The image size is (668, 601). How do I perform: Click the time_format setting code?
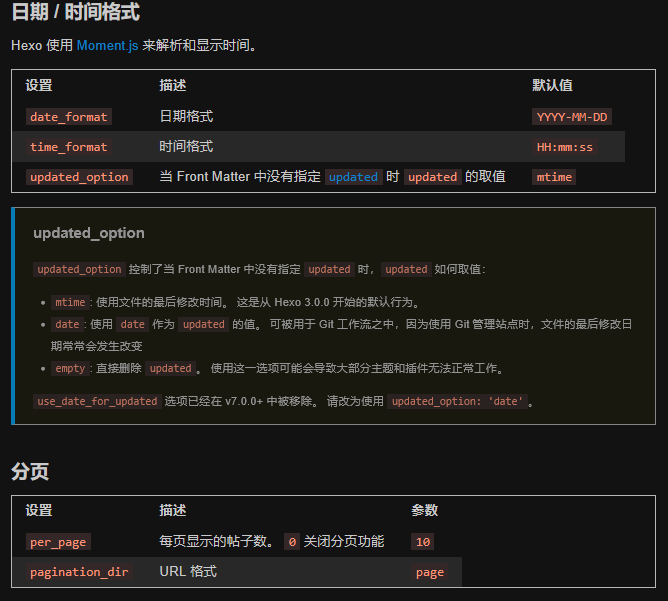(x=69, y=147)
